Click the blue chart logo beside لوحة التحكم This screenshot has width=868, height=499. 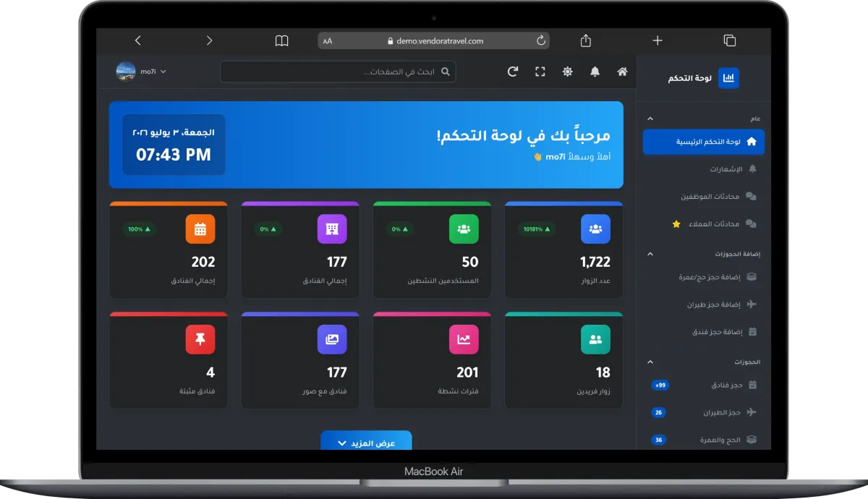click(728, 78)
